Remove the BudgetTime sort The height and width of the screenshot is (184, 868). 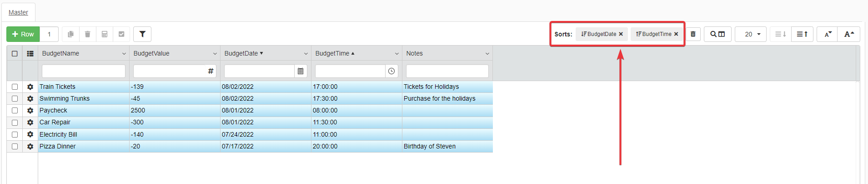pyautogui.click(x=676, y=34)
